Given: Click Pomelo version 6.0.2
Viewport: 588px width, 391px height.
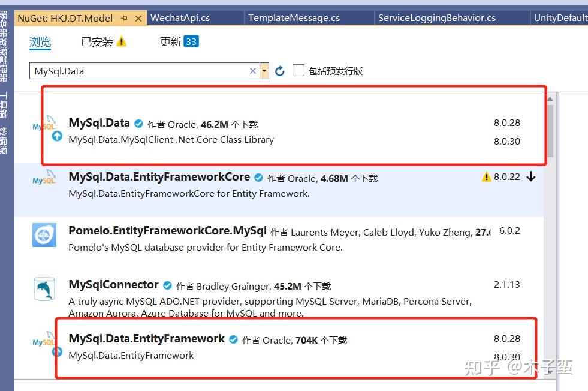Looking at the screenshot, I should coord(509,231).
